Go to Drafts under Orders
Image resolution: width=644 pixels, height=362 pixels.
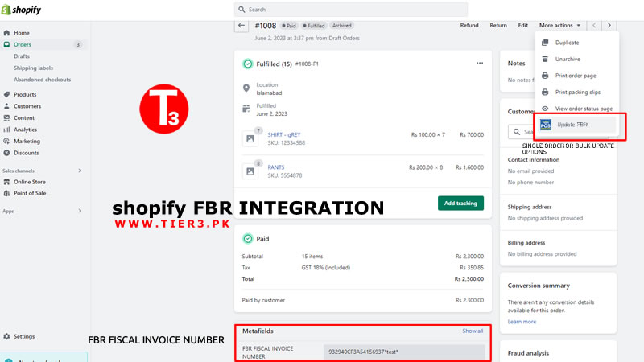[x=22, y=56]
